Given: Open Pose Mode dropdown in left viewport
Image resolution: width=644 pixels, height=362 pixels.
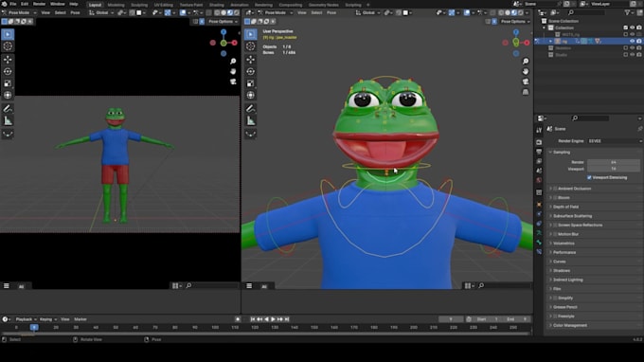Looking at the screenshot, I should [x=19, y=12].
